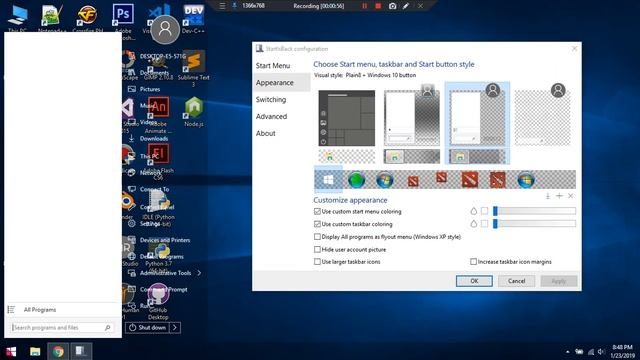Select the Appearance section

click(x=281, y=82)
